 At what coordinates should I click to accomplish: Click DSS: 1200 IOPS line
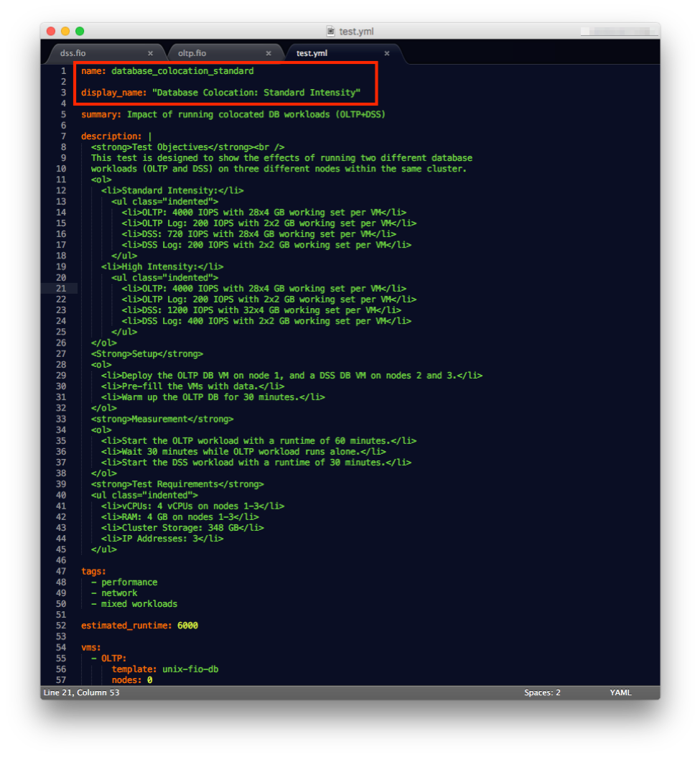point(261,310)
